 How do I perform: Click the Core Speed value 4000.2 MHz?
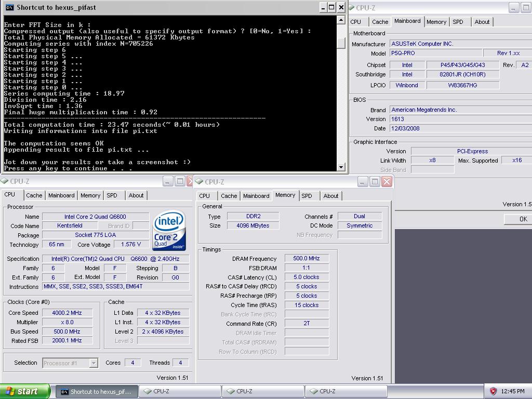pyautogui.click(x=67, y=313)
